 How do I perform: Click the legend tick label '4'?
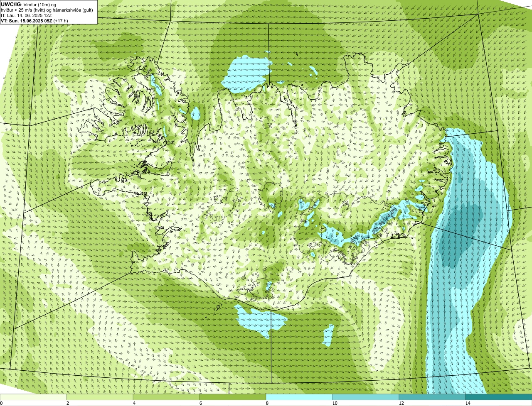(x=134, y=403)
